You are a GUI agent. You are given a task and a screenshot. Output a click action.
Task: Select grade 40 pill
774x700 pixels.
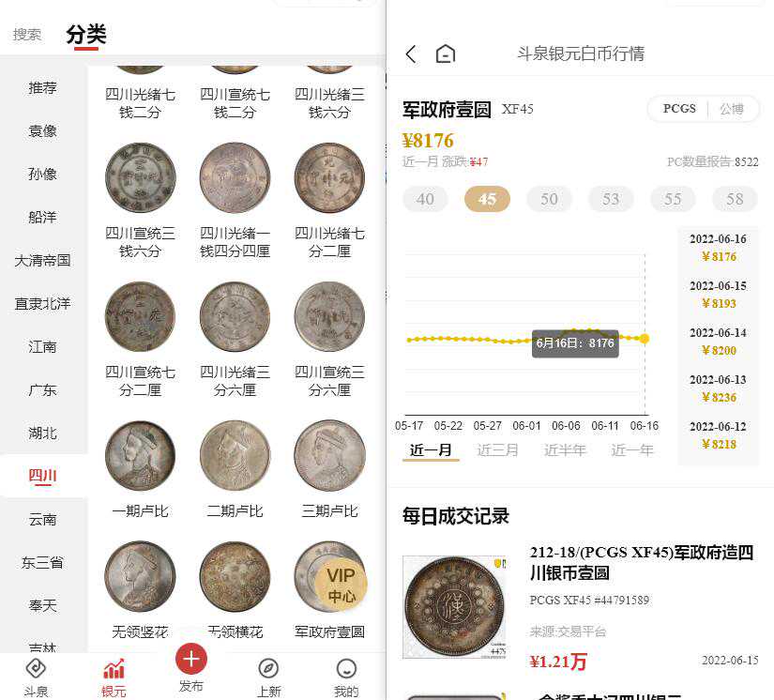pos(425,199)
